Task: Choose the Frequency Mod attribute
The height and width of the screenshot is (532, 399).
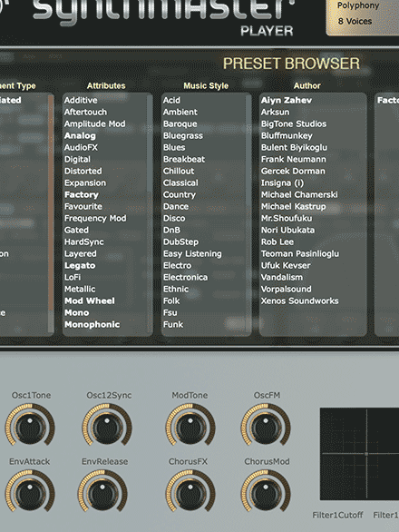Action: [95, 218]
